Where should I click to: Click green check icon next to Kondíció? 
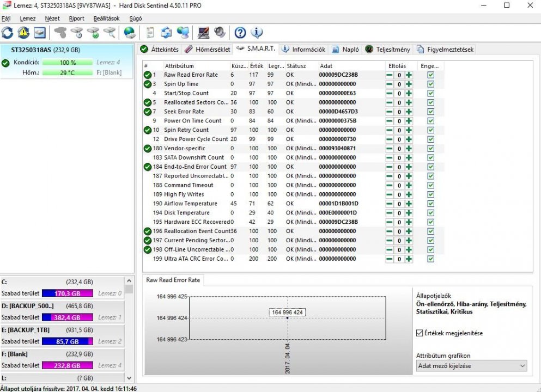pos(5,63)
